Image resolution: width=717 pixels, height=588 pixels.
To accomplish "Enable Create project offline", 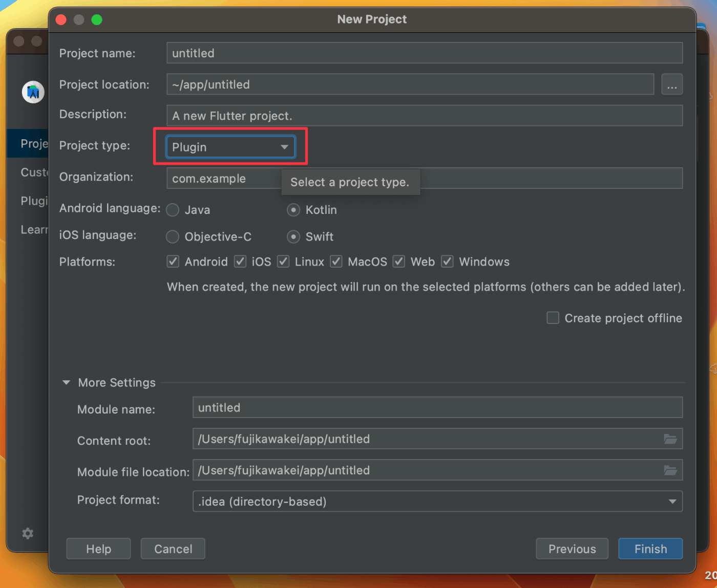I will (x=553, y=318).
